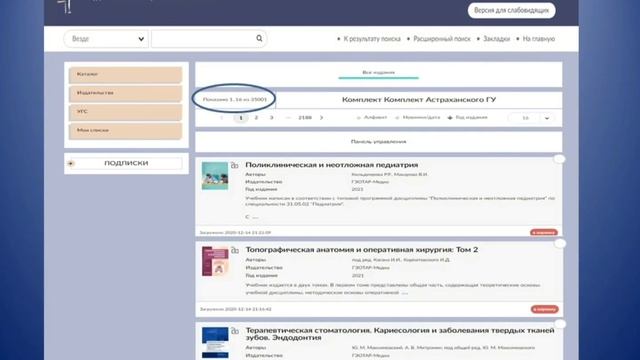The height and width of the screenshot is (360, 640).
Task: Click the ellipsis ending the Топографическая анатомия description
Action: point(404,293)
